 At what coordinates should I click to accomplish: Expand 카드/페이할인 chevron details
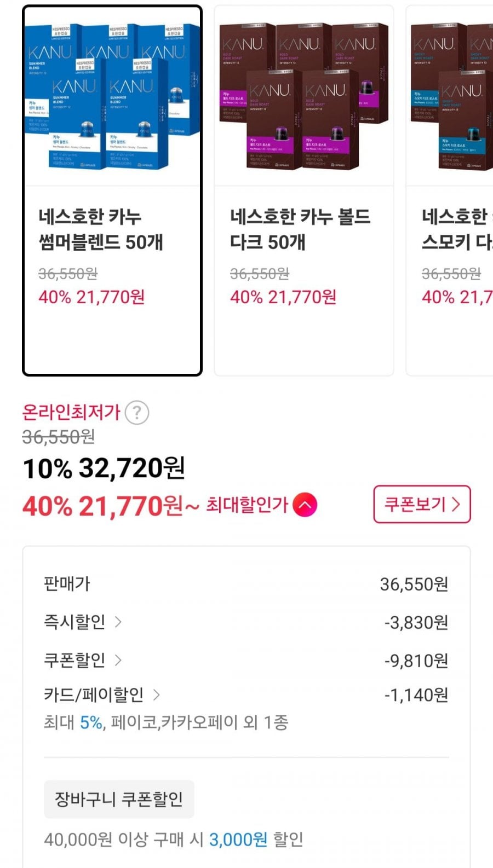[x=156, y=695]
